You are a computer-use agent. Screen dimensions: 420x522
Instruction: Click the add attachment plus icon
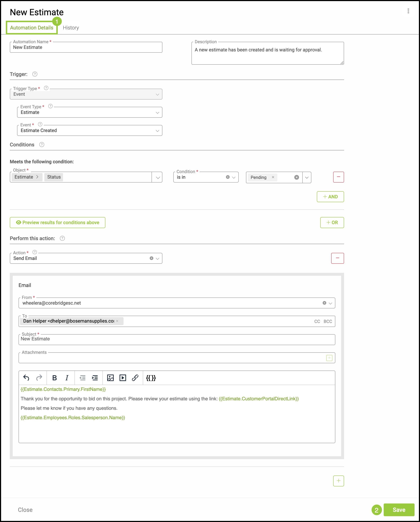[x=329, y=358]
